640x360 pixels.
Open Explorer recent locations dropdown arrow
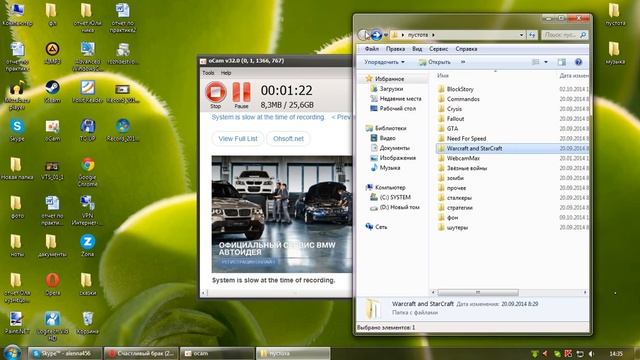pyautogui.click(x=386, y=35)
